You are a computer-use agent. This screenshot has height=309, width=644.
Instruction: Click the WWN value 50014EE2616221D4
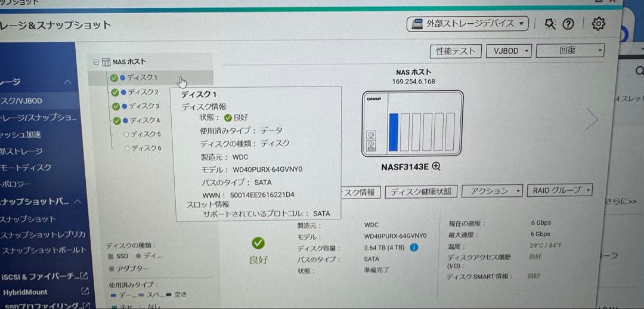click(x=262, y=195)
